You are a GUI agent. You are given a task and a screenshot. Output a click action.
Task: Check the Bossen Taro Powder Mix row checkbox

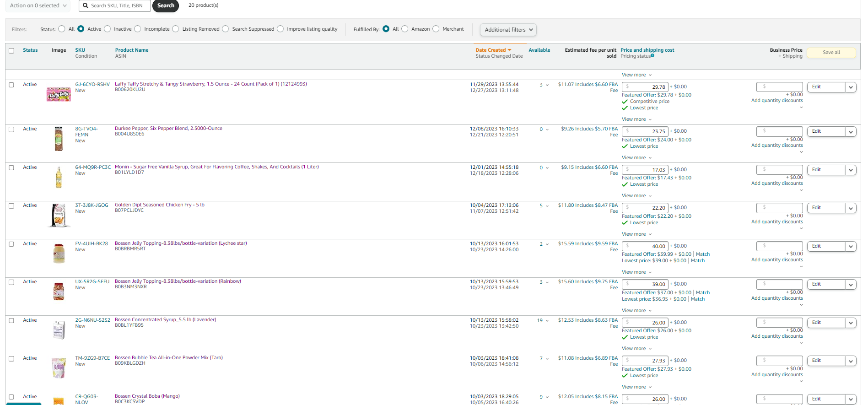pyautogui.click(x=11, y=359)
